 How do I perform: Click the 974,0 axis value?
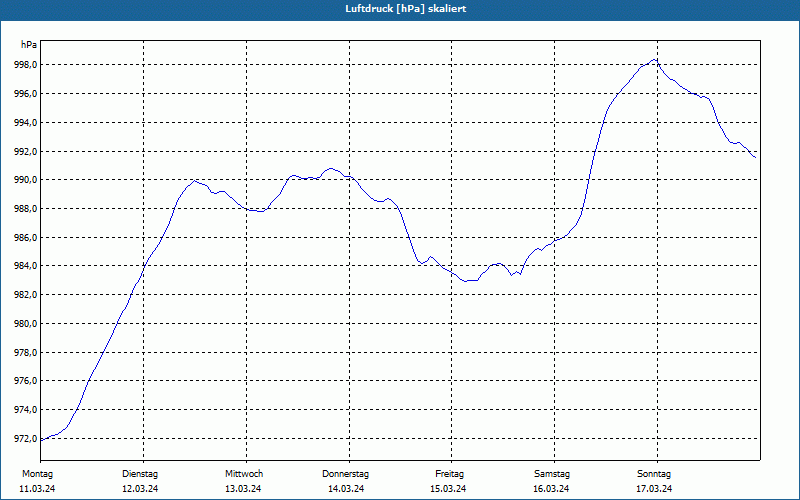pos(26,410)
